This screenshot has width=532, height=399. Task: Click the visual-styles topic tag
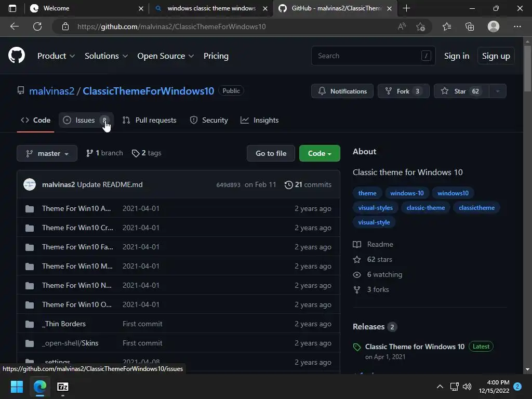coord(375,208)
